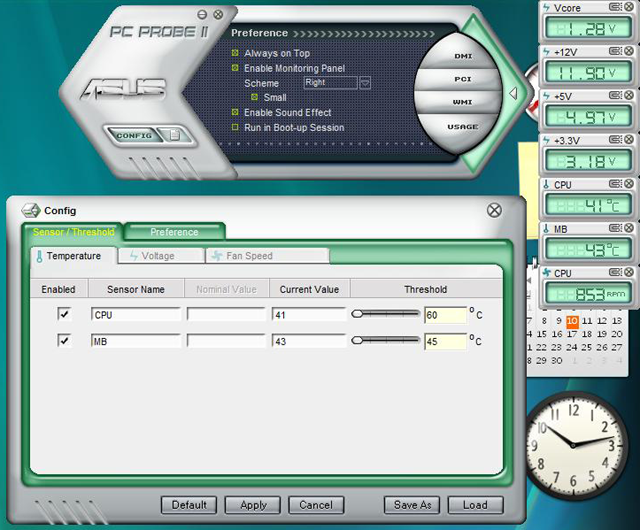Open the PCI section
The width and height of the screenshot is (640, 530).
(463, 79)
